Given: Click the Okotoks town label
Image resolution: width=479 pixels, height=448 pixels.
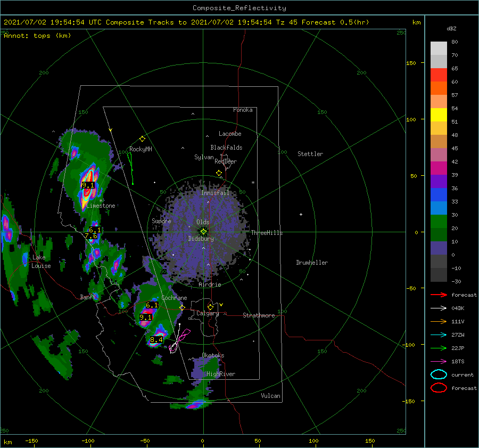Looking at the screenshot, I should 213,355.
